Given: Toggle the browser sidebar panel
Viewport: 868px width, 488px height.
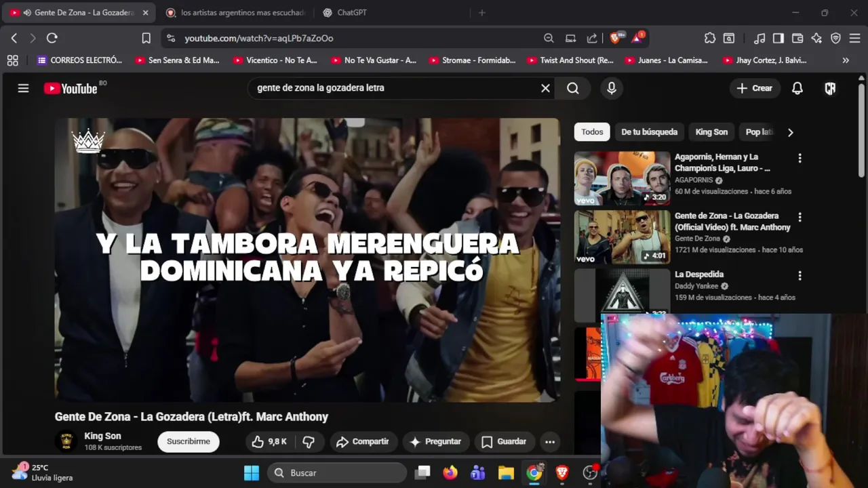Looking at the screenshot, I should tap(778, 39).
